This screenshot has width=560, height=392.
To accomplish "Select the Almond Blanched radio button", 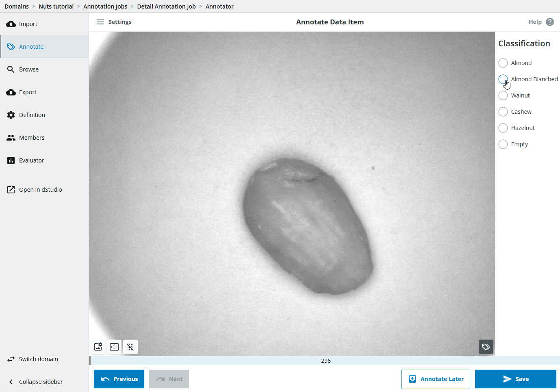I will click(503, 79).
